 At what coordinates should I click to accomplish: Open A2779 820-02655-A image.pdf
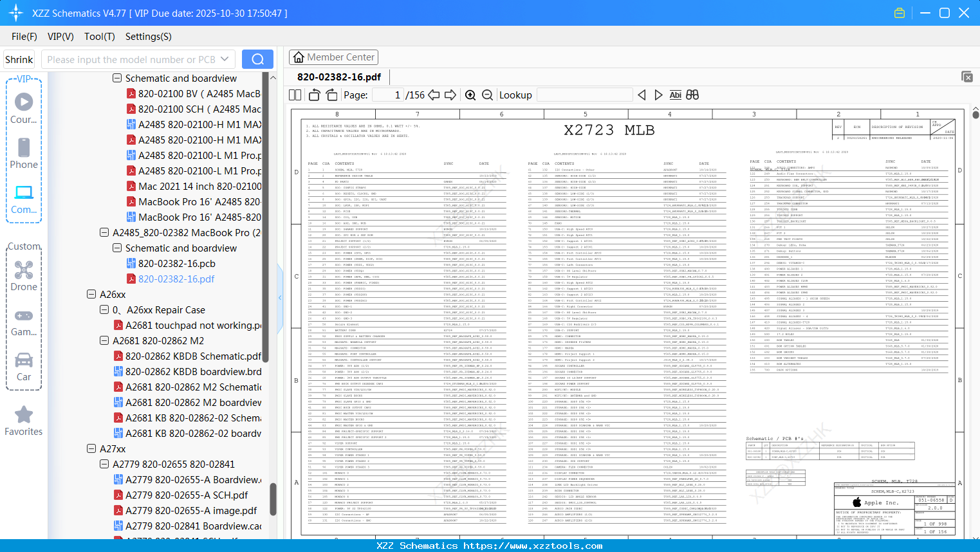point(185,511)
